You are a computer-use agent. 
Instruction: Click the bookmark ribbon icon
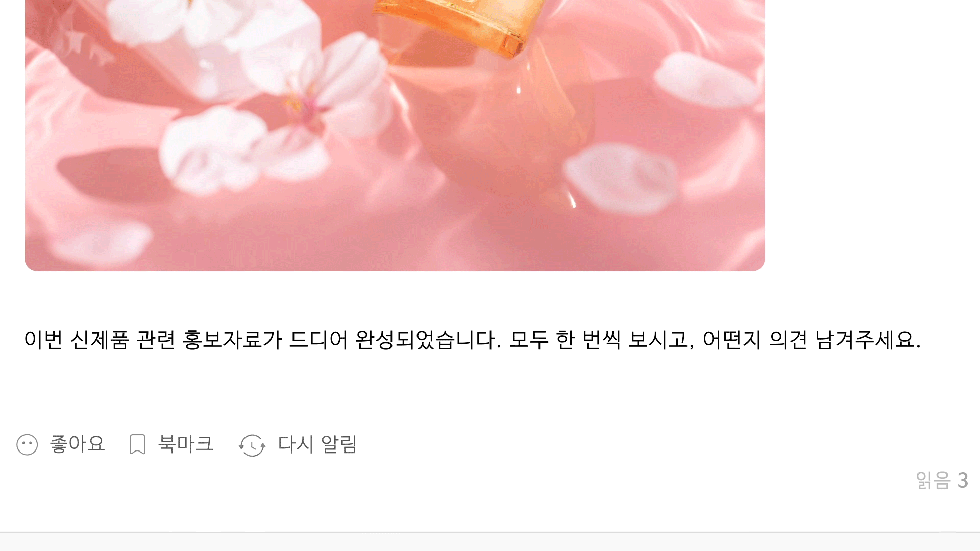tap(137, 445)
